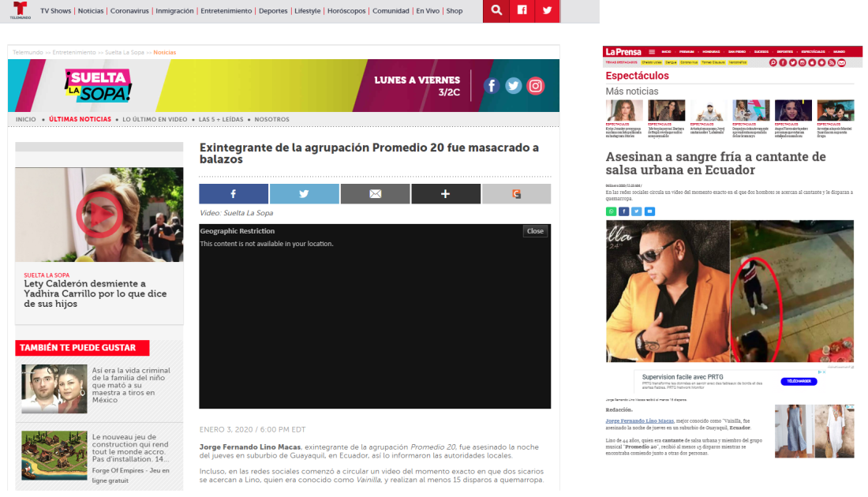Open Noticias in Telemundo navigation
Screen dimensions: 868x497
(91, 11)
